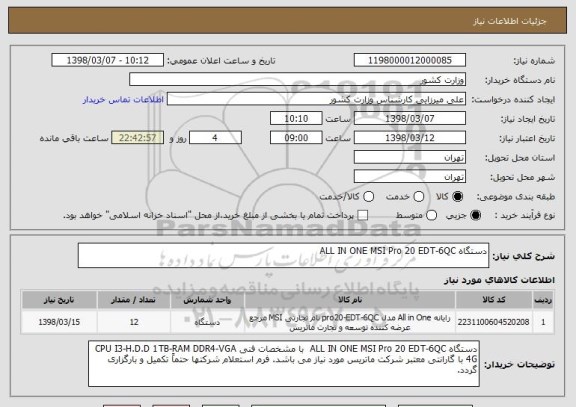The width and height of the screenshot is (576, 407).
Task: Click the تعداد / مقدار column header
Action: coord(134,300)
